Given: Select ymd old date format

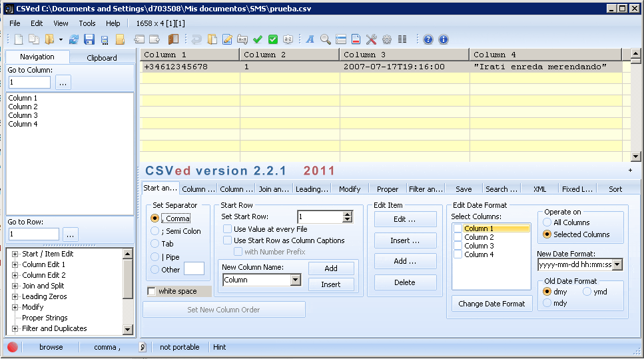Looking at the screenshot, I should [587, 292].
